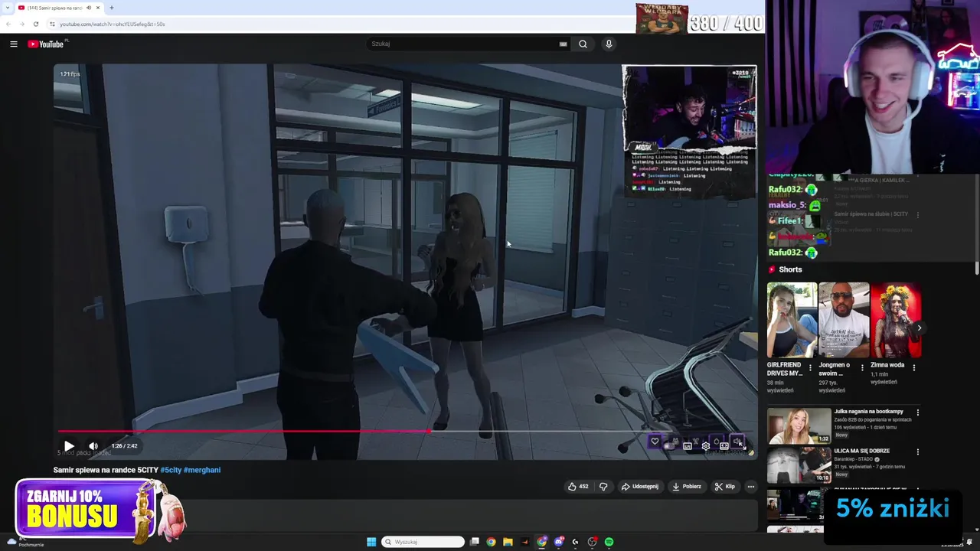The height and width of the screenshot is (551, 980).
Task: Click the browser address bar URL
Action: point(112,24)
